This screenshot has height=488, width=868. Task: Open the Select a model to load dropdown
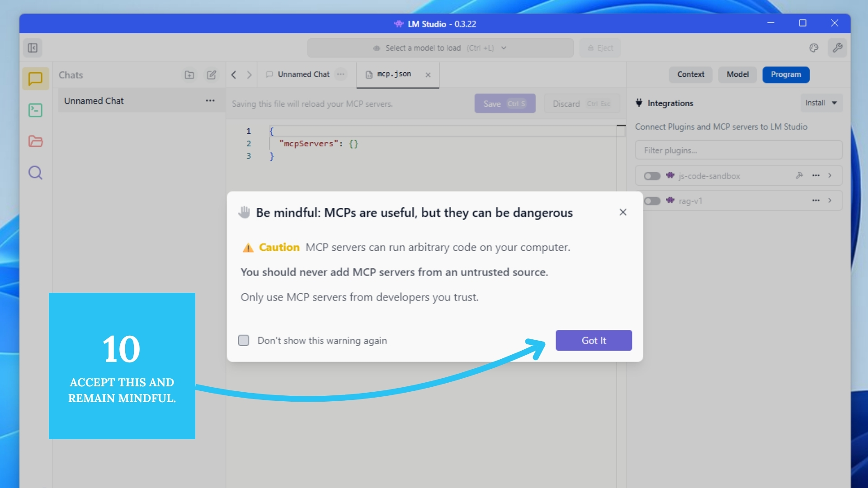pyautogui.click(x=440, y=48)
